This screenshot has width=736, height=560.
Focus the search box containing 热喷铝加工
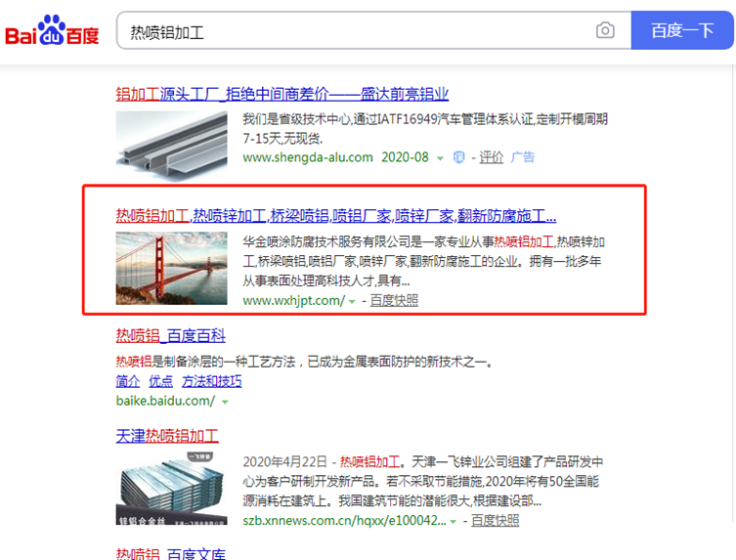click(373, 30)
